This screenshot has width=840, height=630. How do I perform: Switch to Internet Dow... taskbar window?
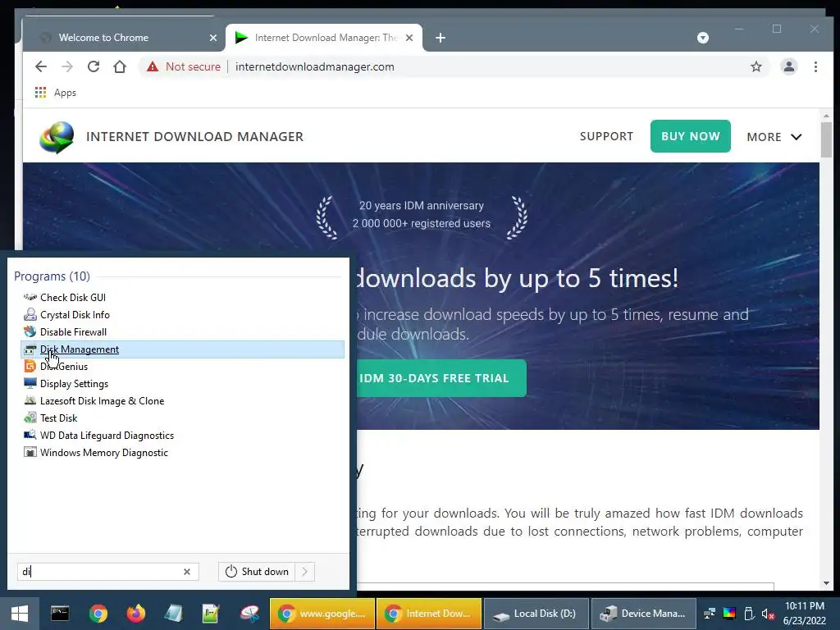click(429, 614)
